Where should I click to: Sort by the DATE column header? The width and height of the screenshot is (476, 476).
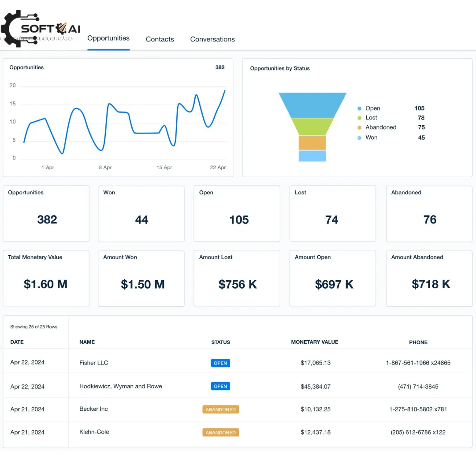point(17,342)
